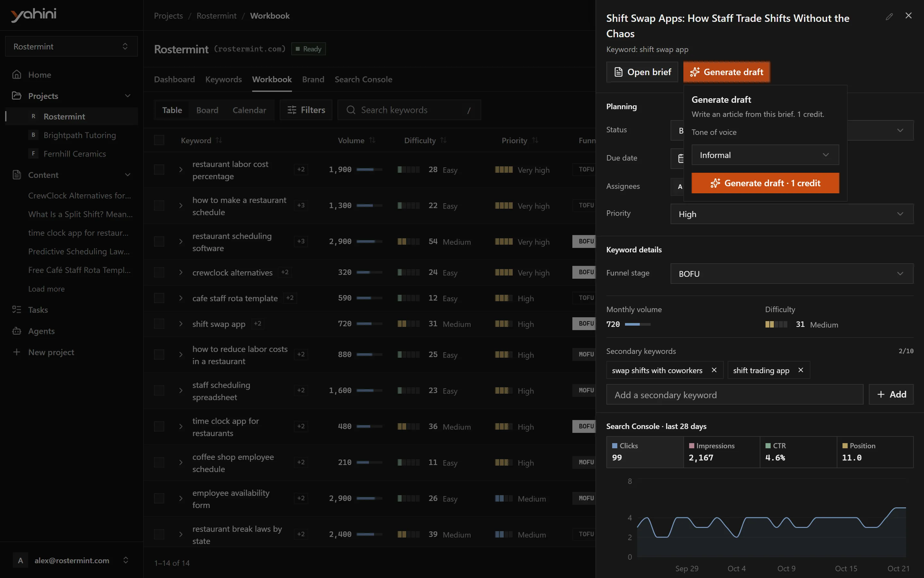924x578 pixels.
Task: Click the Projects folder icon
Action: tap(16, 96)
